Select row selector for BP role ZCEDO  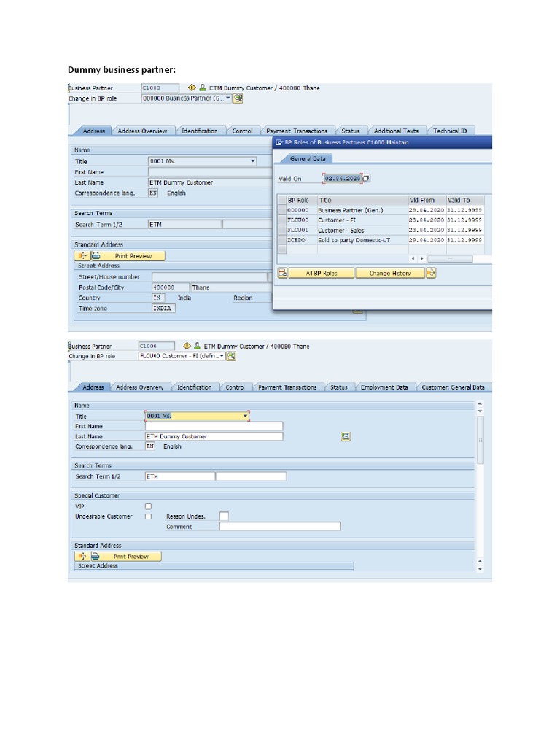pyautogui.click(x=282, y=240)
